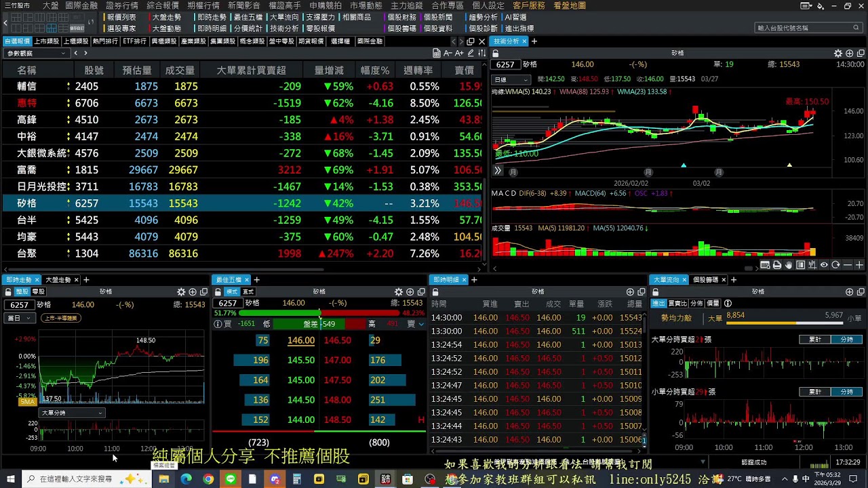Open the 日線 period dropdown

pos(510,79)
